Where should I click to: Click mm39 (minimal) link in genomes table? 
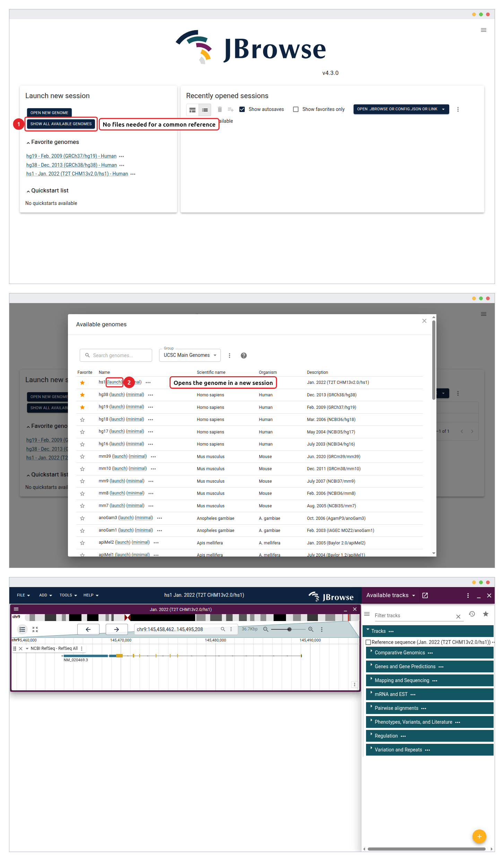tap(138, 456)
